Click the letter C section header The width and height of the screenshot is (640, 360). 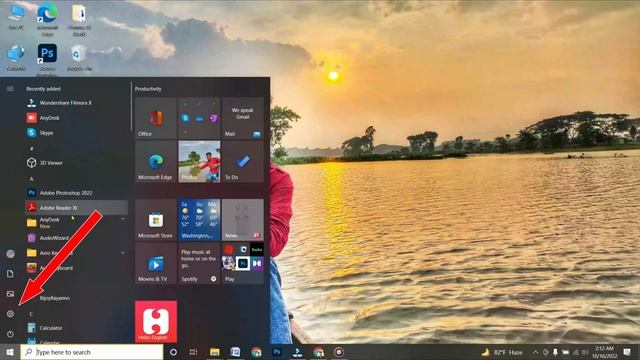click(x=31, y=314)
